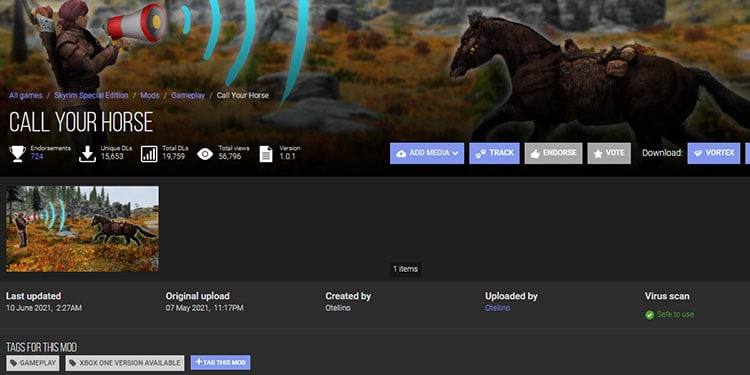Open the Gameplay category breadcrumb
Screen dimensions: 750x375
(188, 96)
